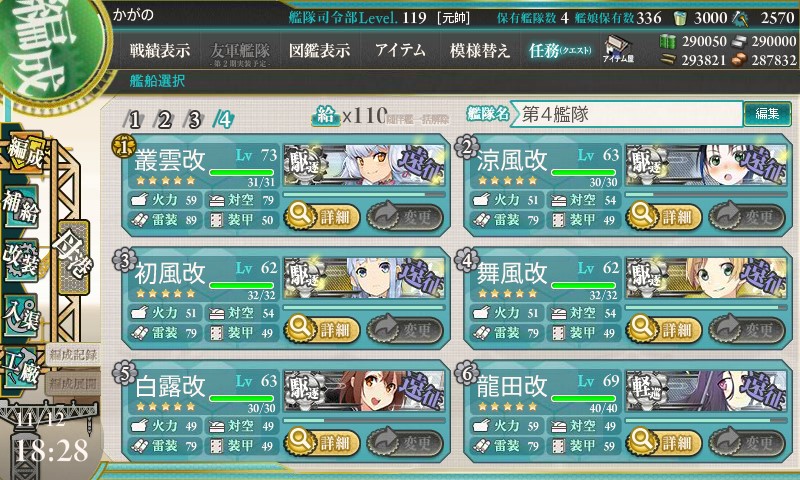
Task: Click the 初風改 ship portrait thumbnail
Action: click(x=364, y=278)
